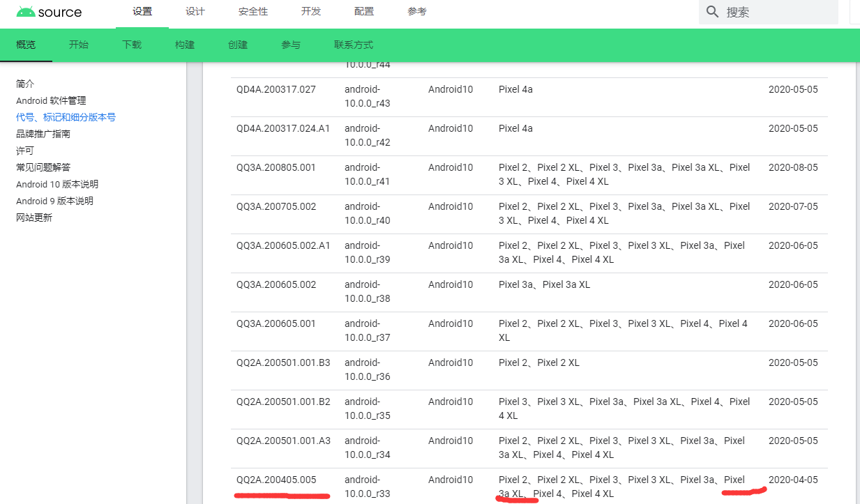Screen dimensions: 860x504
Task: Click build ID QQ3A.200805.001
Action: pyautogui.click(x=276, y=167)
